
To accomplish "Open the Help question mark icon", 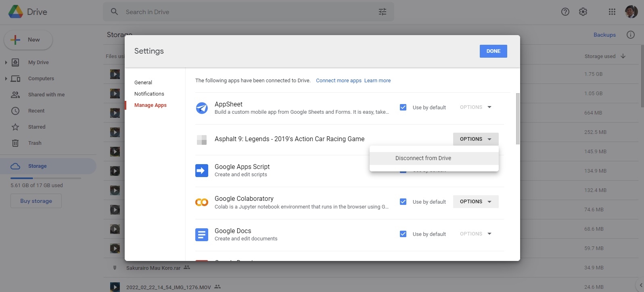I will (x=565, y=12).
